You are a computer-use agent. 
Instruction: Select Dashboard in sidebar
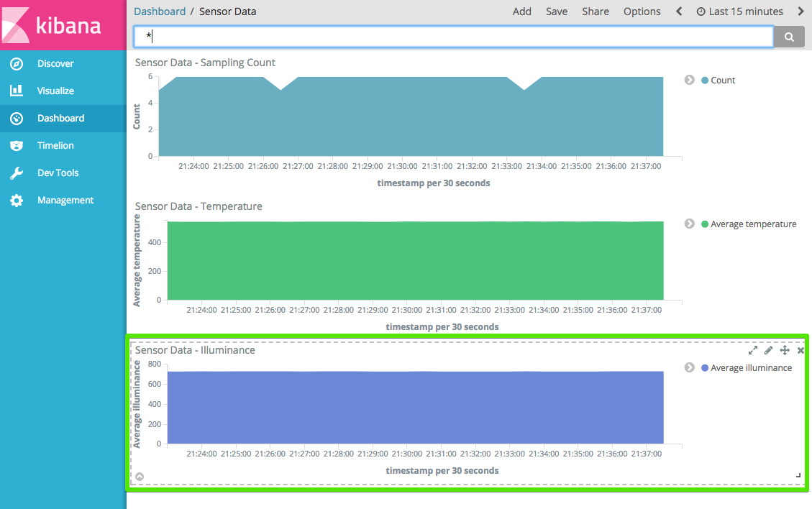[63, 119]
